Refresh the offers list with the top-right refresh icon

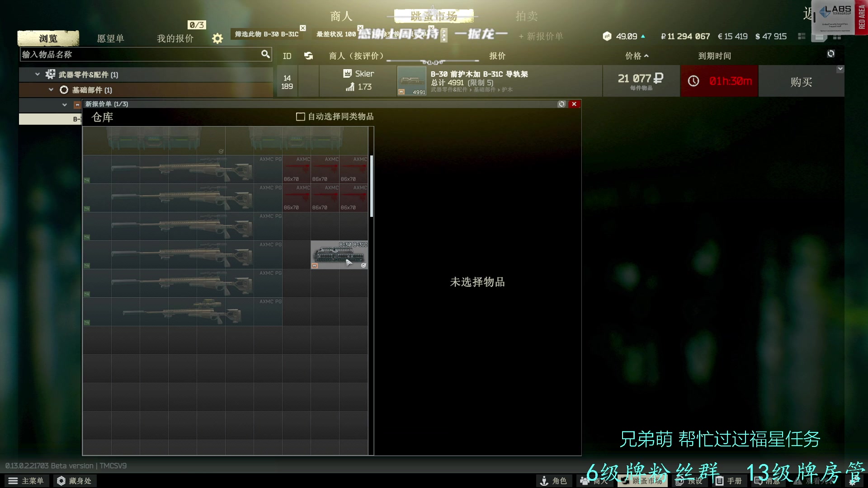(x=831, y=54)
